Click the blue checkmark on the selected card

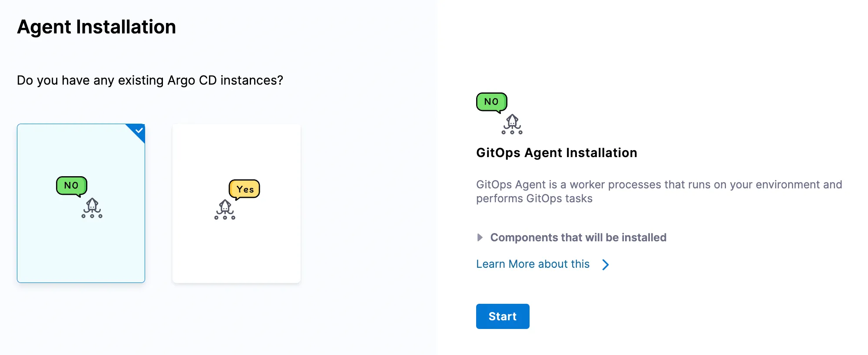click(139, 130)
